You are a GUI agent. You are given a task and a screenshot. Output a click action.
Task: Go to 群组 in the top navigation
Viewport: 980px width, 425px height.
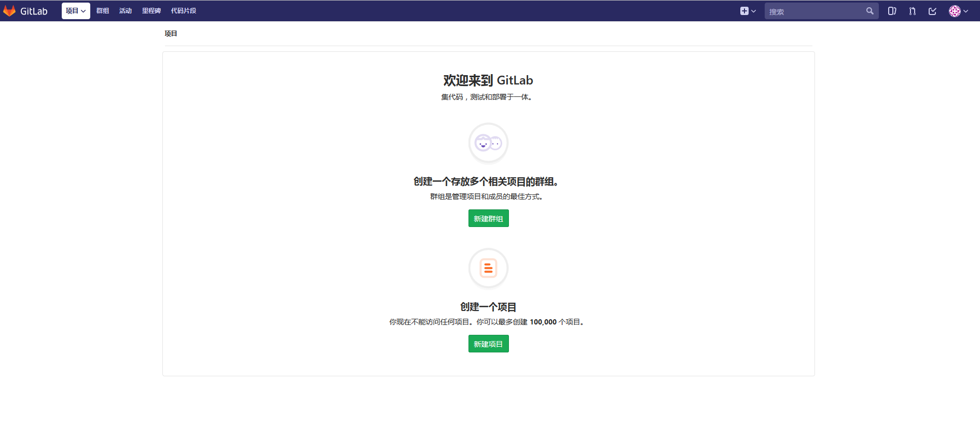coord(103,11)
